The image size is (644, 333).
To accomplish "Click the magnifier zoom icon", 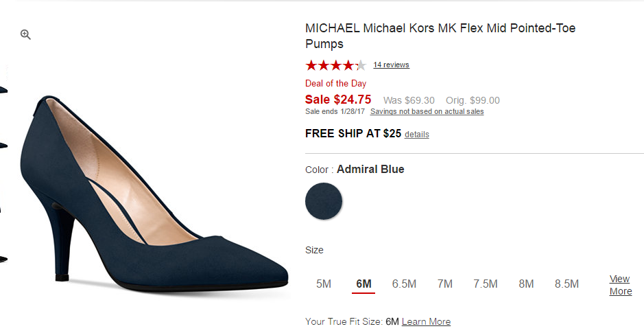I will click(x=25, y=34).
